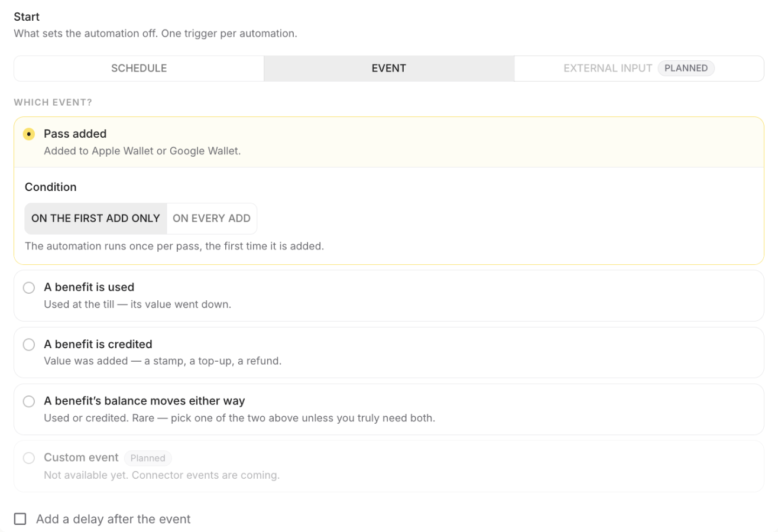Viewport: 778px width, 532px height.
Task: Open the External Input tab
Action: coord(639,69)
